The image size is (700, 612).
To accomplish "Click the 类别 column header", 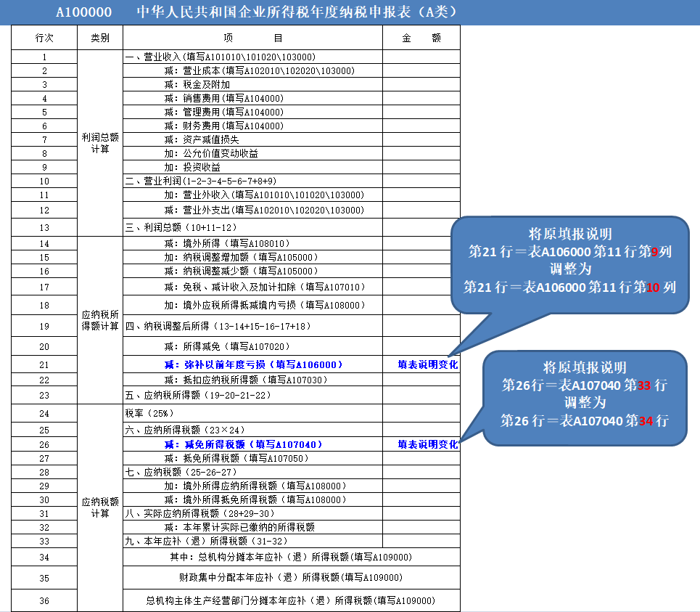I will (100, 38).
